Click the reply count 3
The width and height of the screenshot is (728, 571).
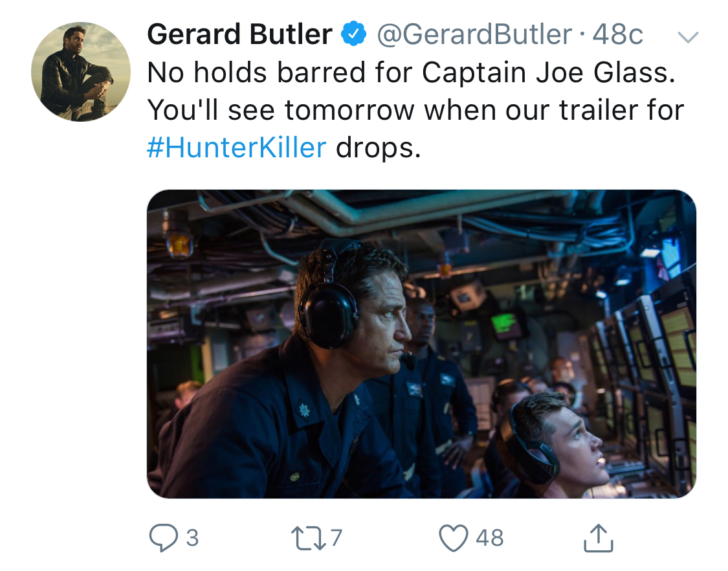point(192,538)
